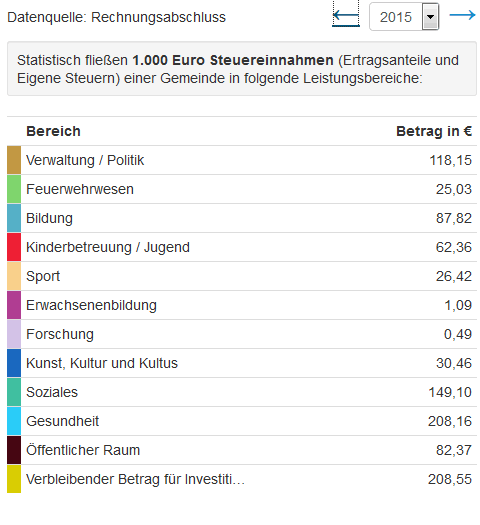Click the Betrag in € column header
480x525 pixels.
(x=434, y=131)
